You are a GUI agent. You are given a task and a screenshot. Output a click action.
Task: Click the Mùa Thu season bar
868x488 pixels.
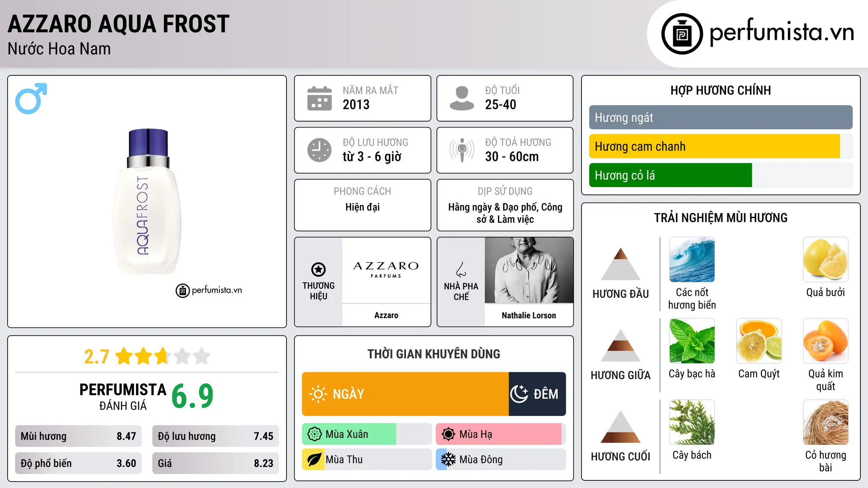[x=367, y=460]
